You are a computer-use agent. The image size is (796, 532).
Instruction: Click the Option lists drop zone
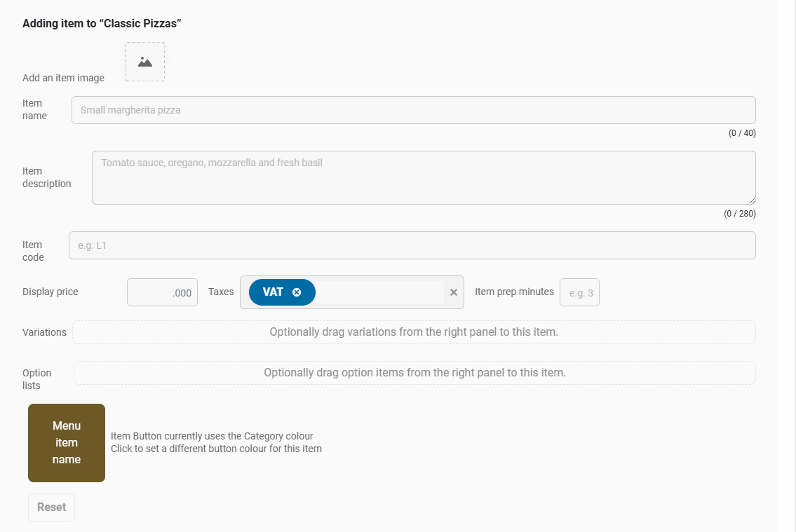[414, 373]
